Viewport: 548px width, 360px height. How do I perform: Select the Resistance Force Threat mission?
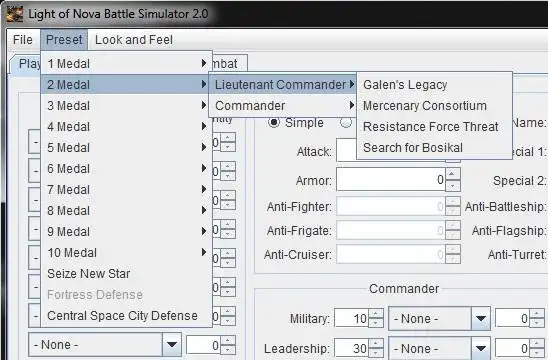coord(434,127)
